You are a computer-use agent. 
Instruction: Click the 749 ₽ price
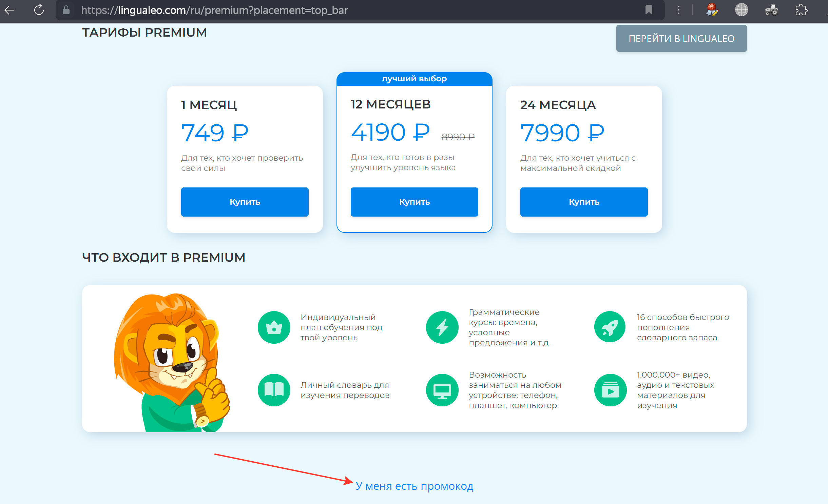click(x=215, y=133)
